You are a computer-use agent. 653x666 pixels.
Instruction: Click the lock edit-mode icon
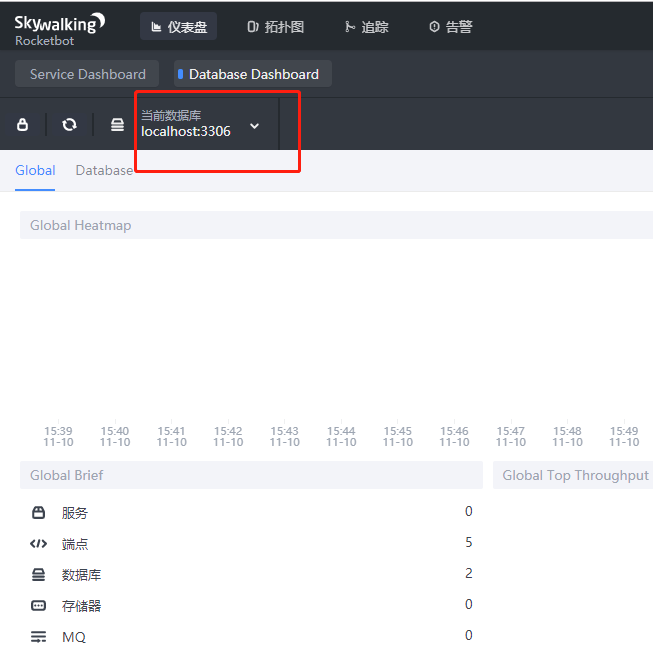(23, 124)
